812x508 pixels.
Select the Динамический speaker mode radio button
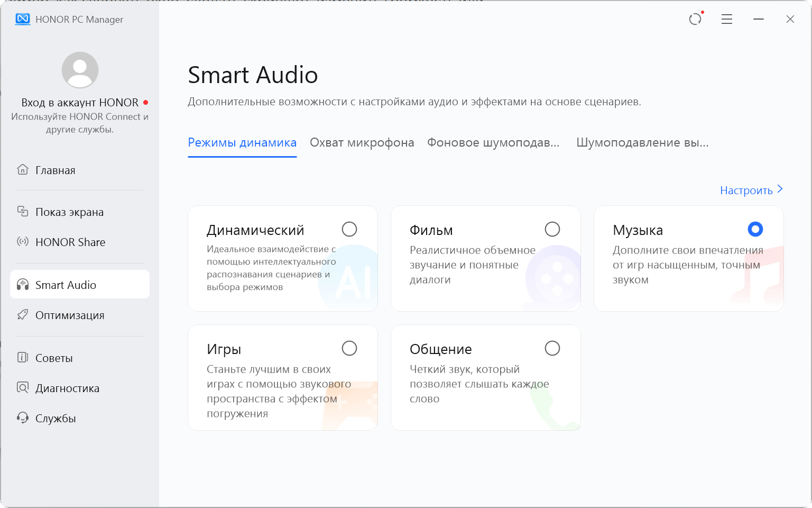pyautogui.click(x=349, y=229)
